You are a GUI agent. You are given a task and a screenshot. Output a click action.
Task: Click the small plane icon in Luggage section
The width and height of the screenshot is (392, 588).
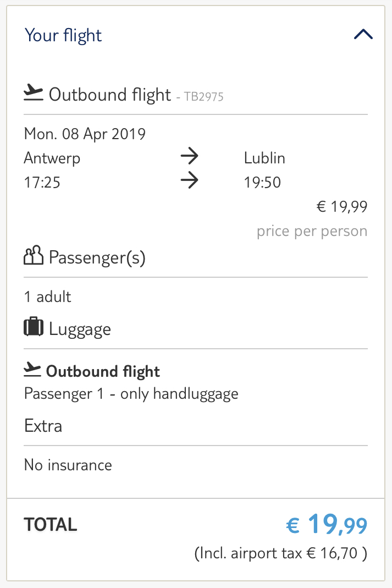(x=32, y=370)
